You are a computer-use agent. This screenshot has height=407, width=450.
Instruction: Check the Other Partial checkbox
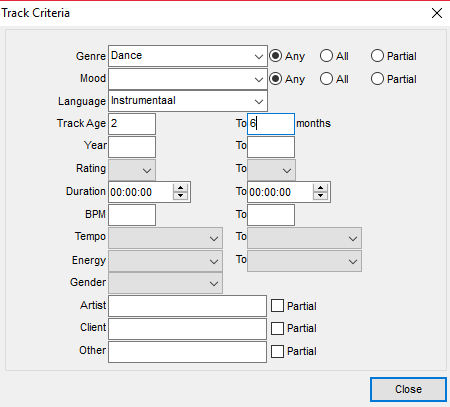click(277, 351)
